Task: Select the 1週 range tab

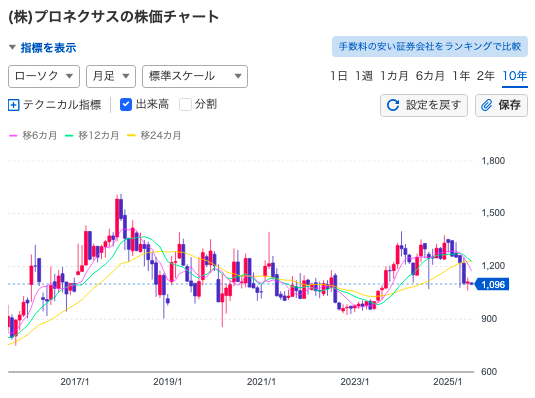Action: 364,76
